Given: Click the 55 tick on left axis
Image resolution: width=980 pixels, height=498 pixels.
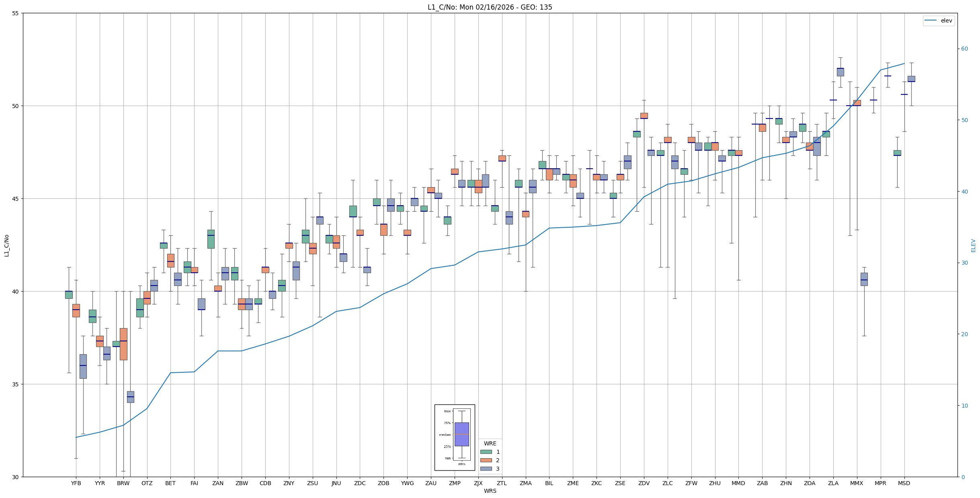Looking at the screenshot, I should [x=16, y=13].
